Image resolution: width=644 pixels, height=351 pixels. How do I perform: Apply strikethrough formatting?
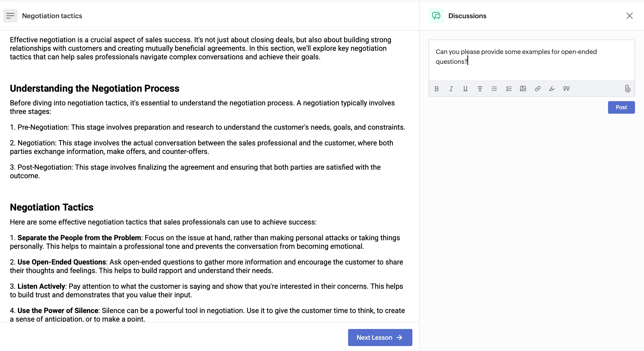[x=480, y=89]
